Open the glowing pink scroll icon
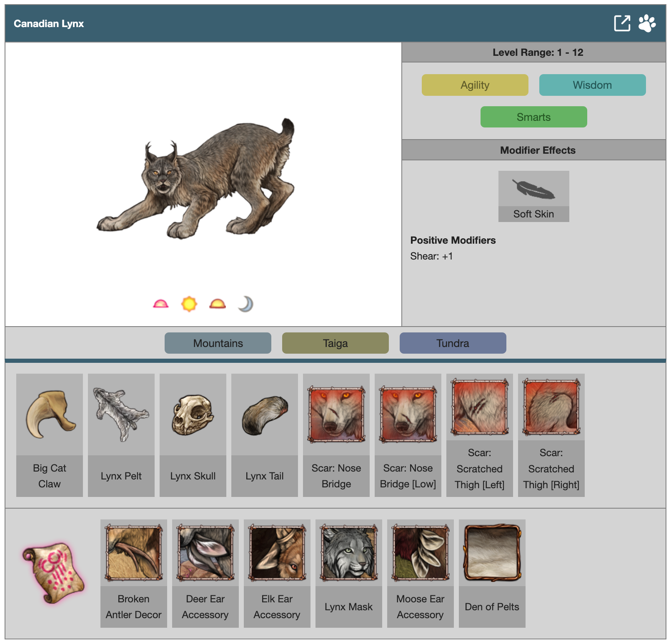671x644 pixels. (53, 573)
